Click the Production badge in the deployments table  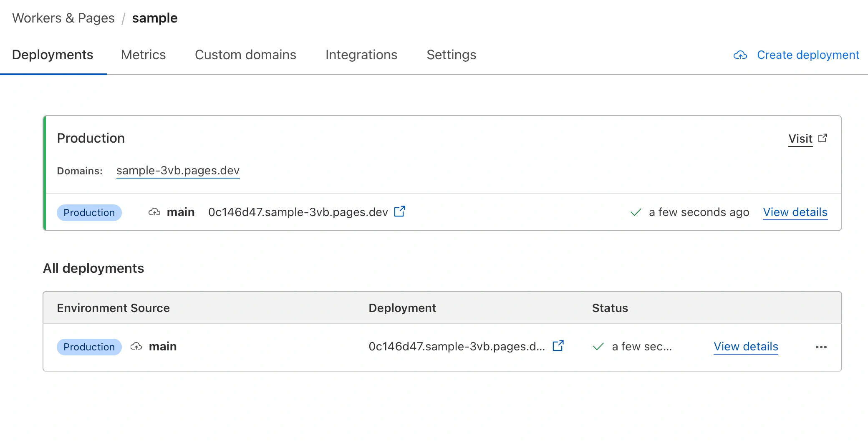pyautogui.click(x=89, y=347)
